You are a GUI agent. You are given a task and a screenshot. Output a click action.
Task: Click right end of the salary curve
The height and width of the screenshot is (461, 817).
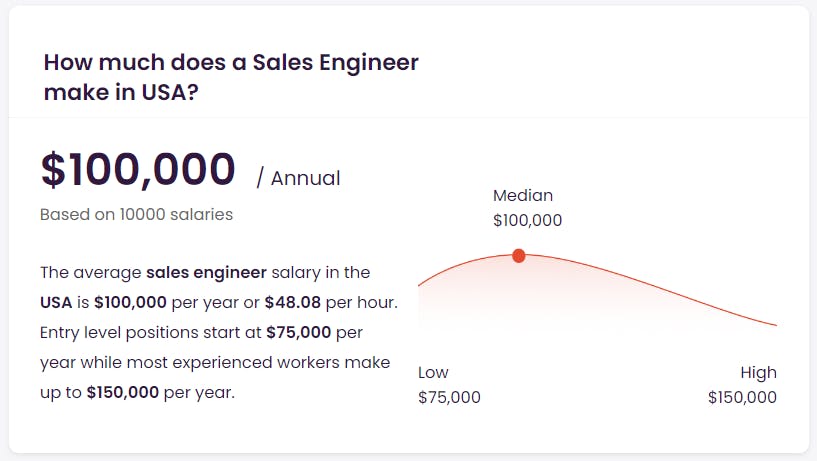click(775, 325)
